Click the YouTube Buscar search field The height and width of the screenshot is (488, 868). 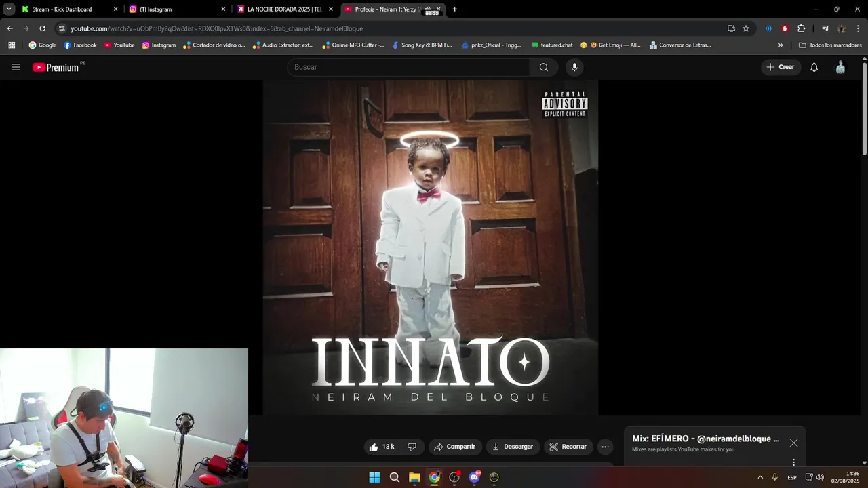[x=408, y=67]
